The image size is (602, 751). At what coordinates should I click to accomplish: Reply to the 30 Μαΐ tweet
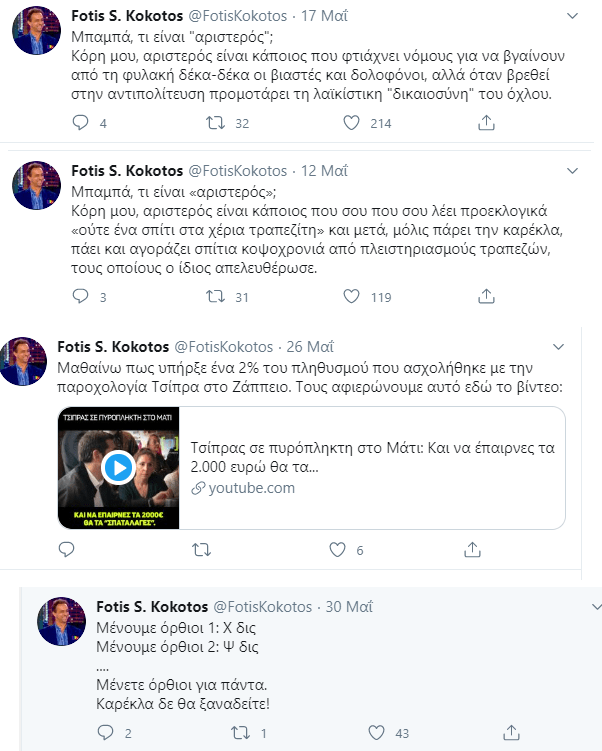point(105,733)
